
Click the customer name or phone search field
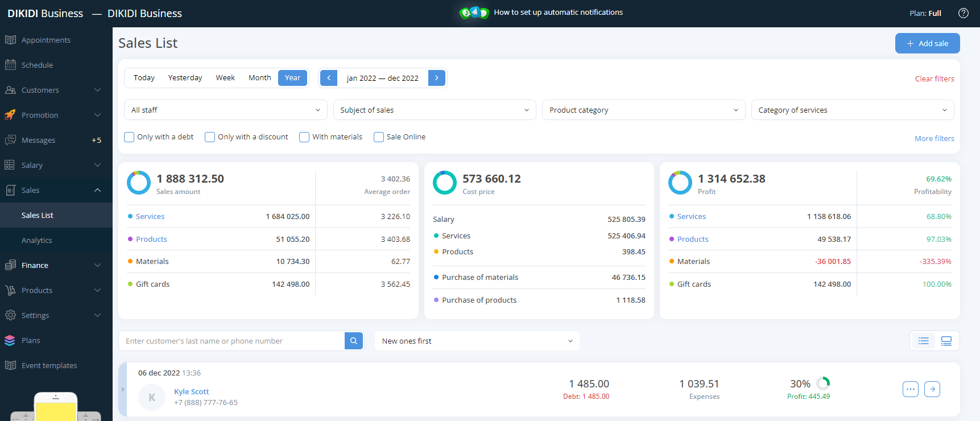pos(231,341)
